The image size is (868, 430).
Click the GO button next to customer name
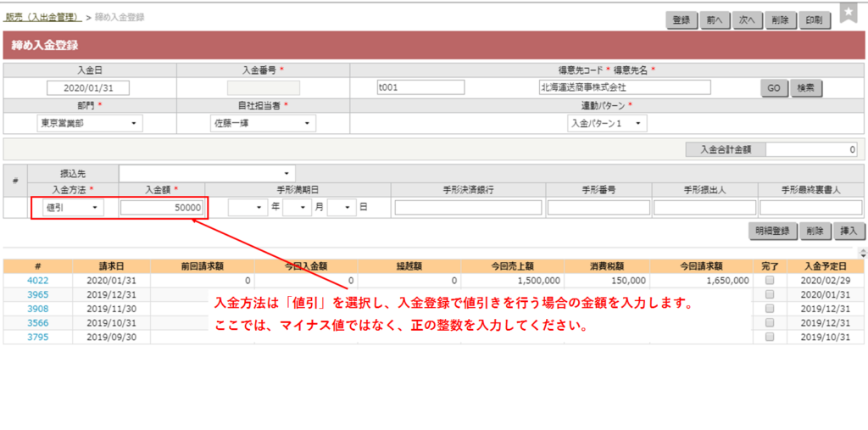pos(773,87)
